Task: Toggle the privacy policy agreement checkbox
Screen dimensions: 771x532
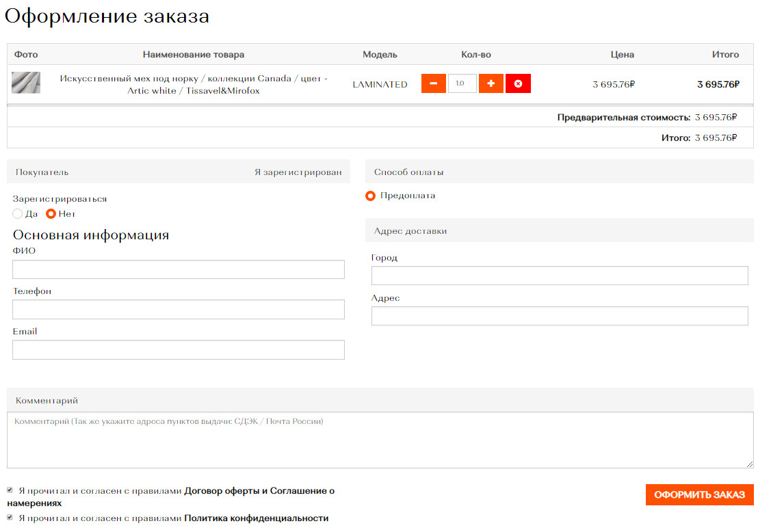Action: click(x=10, y=518)
